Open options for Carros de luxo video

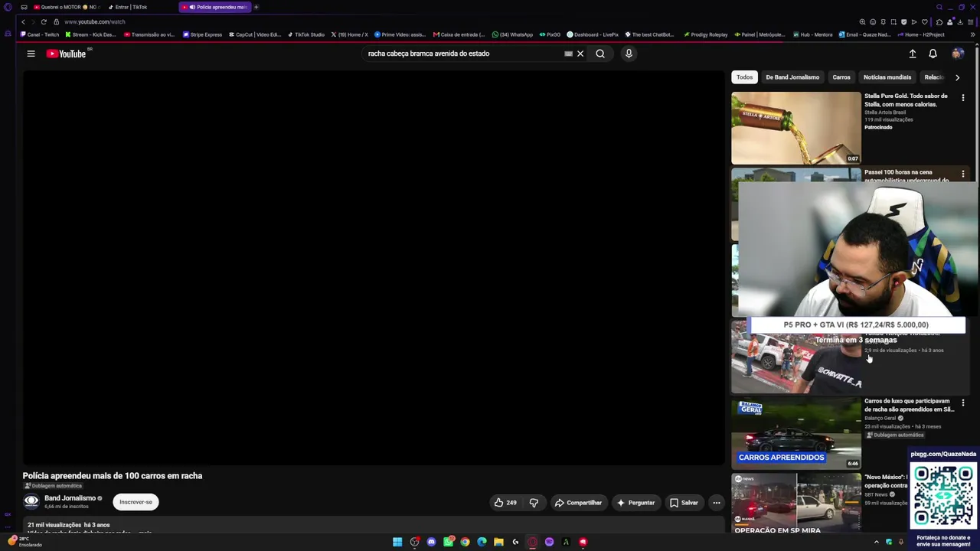[962, 403]
